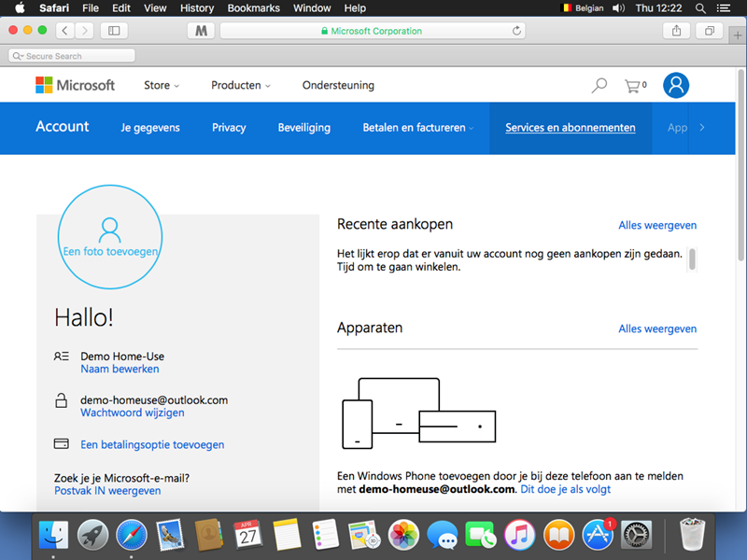
Task: Click Naam bewerken link
Action: pyautogui.click(x=120, y=369)
